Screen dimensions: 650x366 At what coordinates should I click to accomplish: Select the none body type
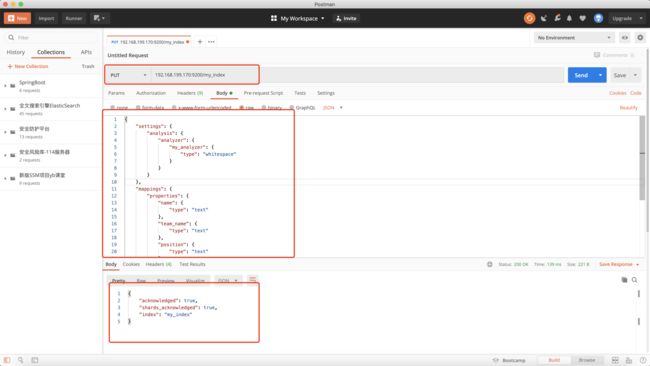(119, 107)
